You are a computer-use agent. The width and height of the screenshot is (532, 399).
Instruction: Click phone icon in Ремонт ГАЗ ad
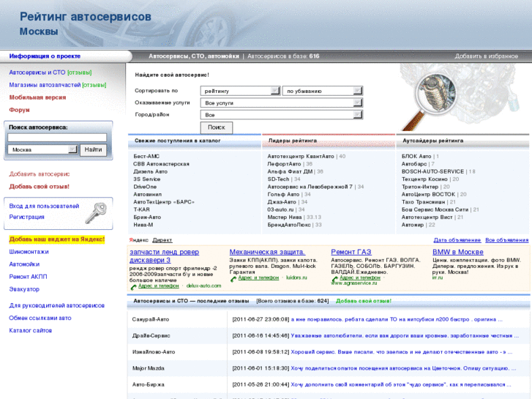pos(334,279)
